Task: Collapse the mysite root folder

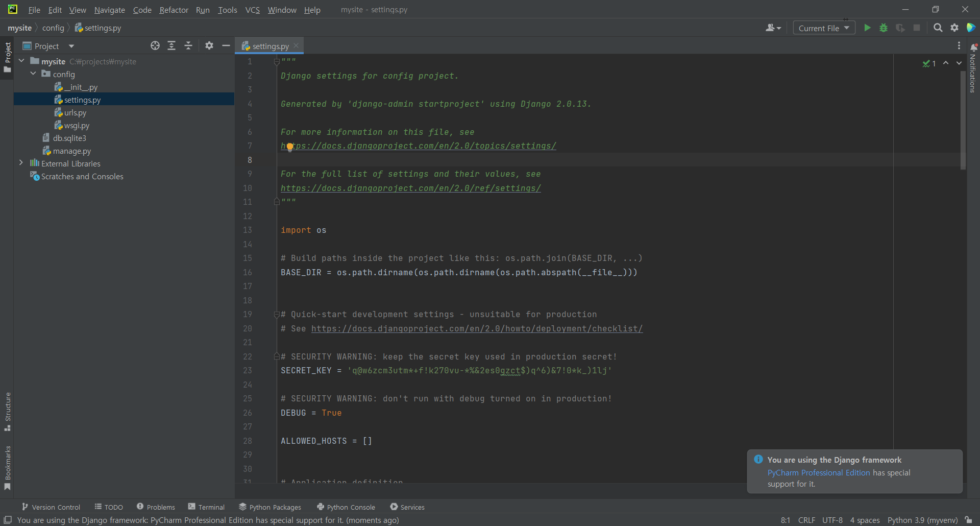Action: click(21, 61)
